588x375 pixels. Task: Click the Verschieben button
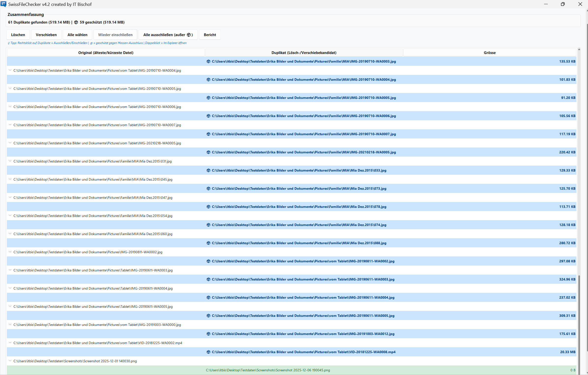pyautogui.click(x=46, y=35)
